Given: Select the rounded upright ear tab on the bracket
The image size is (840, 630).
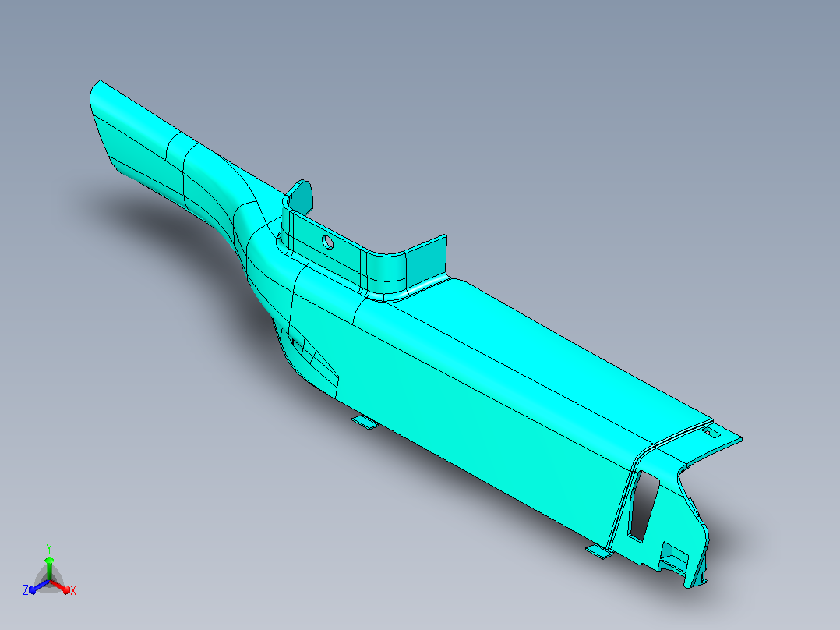Looking at the screenshot, I should [x=301, y=197].
